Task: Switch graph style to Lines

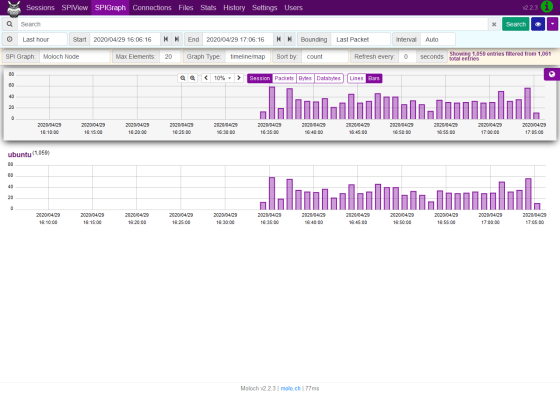Action: pos(356,78)
